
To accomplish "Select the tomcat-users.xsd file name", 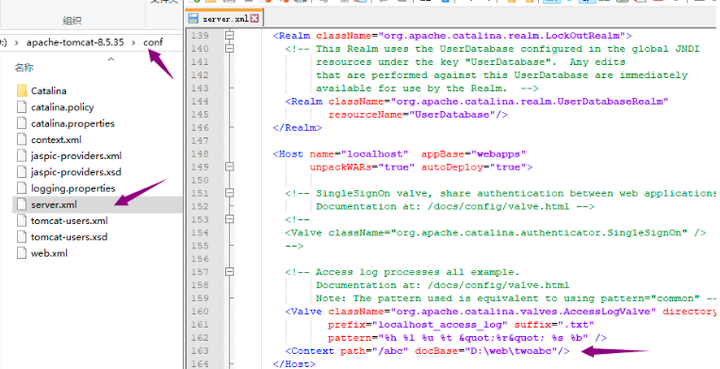I will pyautogui.click(x=69, y=237).
